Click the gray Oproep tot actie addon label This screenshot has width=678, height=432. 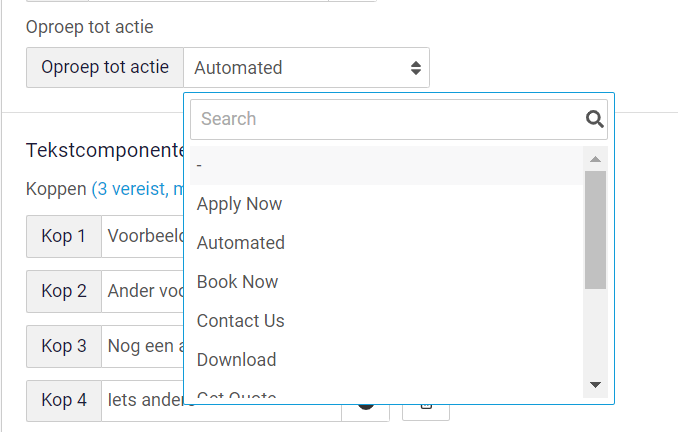click(x=105, y=67)
